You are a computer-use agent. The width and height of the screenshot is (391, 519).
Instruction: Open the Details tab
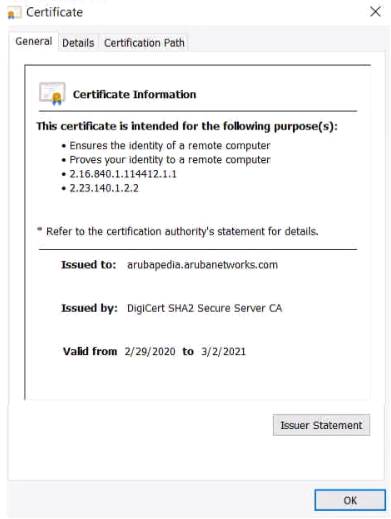(78, 43)
